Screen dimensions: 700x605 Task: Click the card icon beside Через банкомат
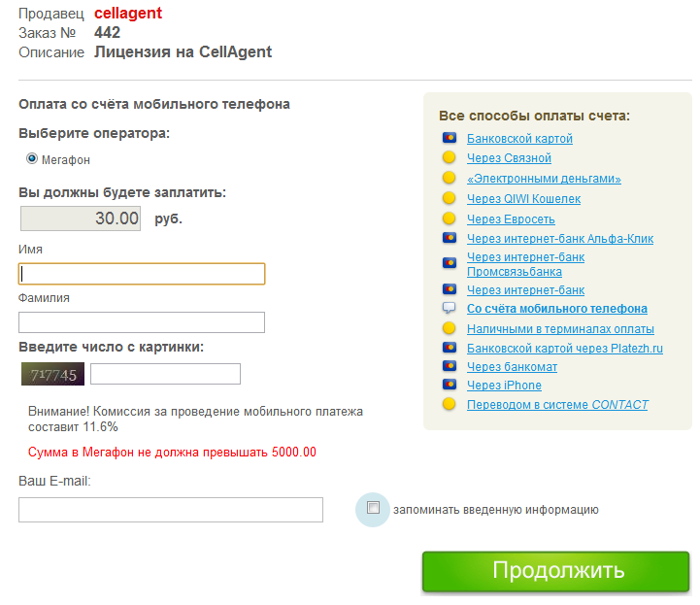click(x=450, y=366)
